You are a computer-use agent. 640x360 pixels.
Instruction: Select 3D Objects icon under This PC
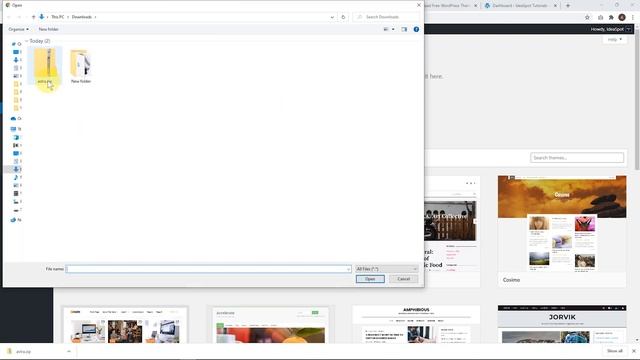(x=16, y=137)
